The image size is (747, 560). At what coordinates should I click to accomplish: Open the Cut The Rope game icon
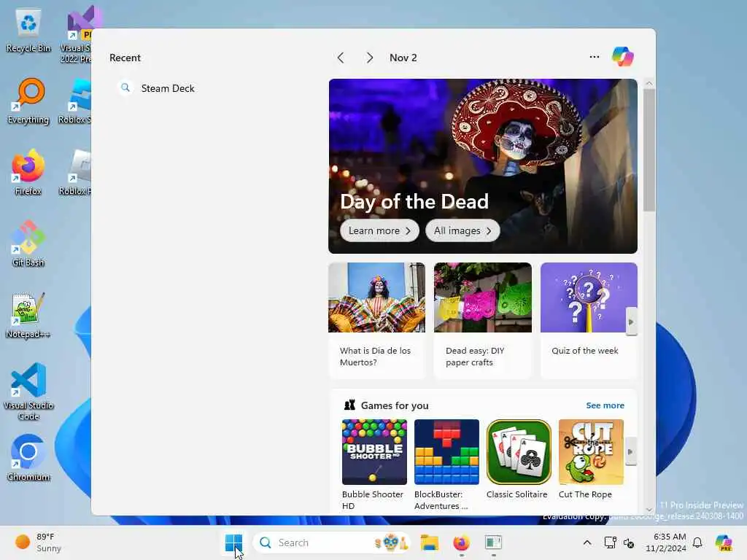[591, 452]
